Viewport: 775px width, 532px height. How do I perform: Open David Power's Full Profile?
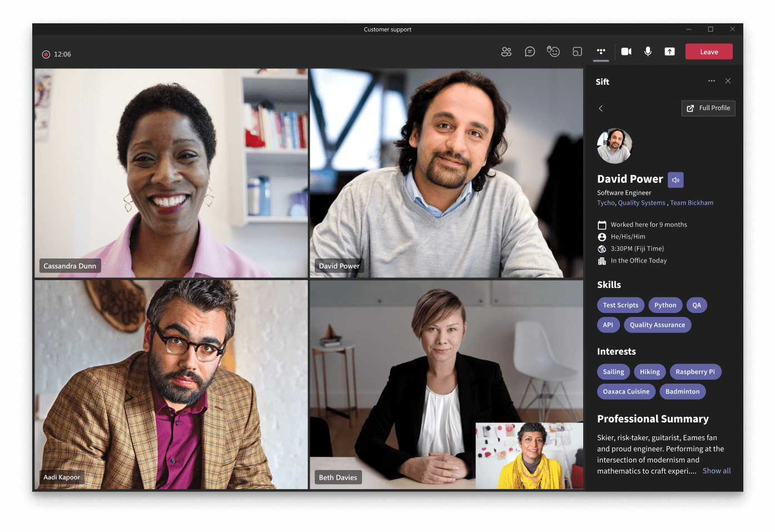tap(708, 108)
